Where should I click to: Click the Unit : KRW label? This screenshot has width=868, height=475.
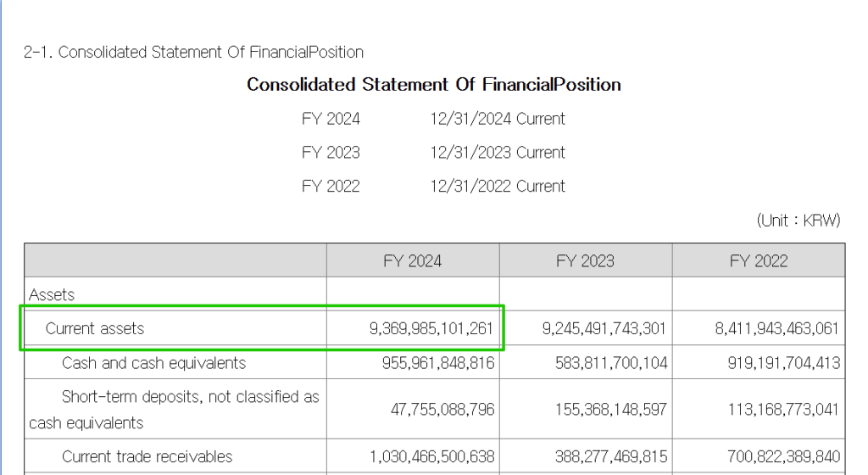[x=798, y=221]
